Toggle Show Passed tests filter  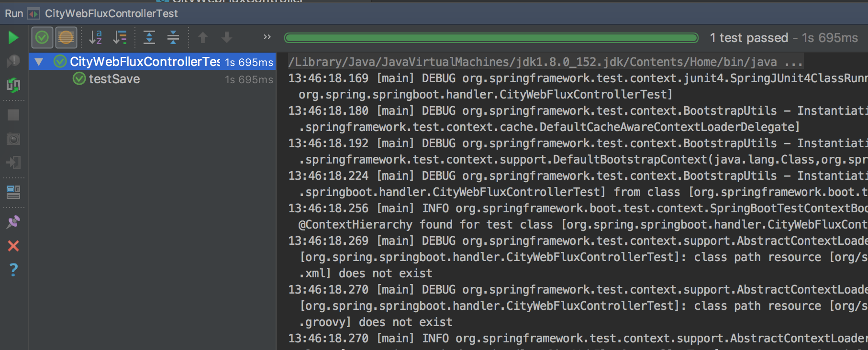coord(42,37)
